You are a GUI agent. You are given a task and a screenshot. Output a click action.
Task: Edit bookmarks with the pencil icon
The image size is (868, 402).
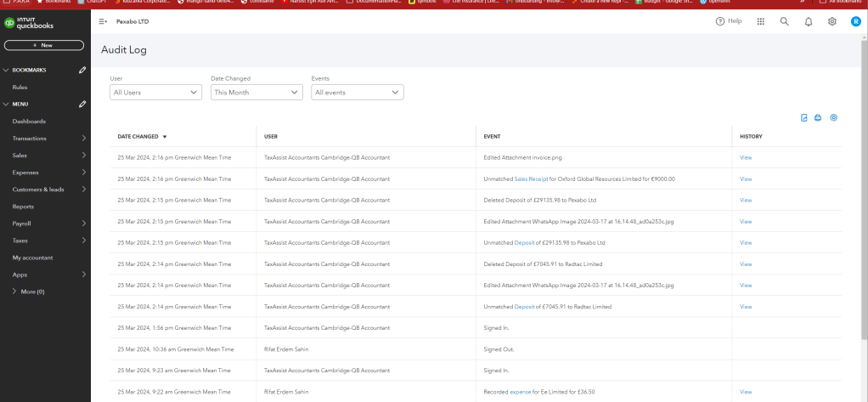pos(82,71)
